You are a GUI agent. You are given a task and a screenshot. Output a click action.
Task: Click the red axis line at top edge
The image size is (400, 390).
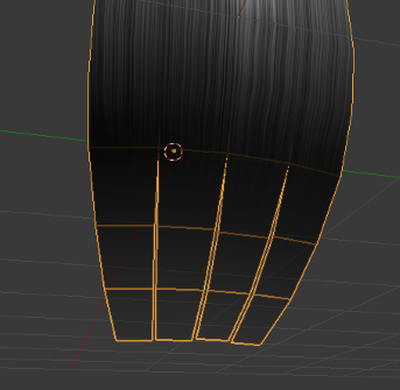[242, 9]
